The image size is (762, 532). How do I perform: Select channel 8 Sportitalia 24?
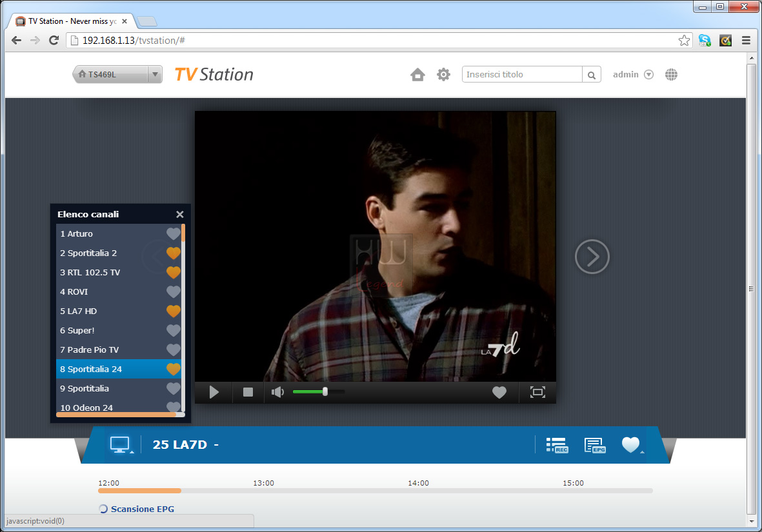(x=119, y=369)
